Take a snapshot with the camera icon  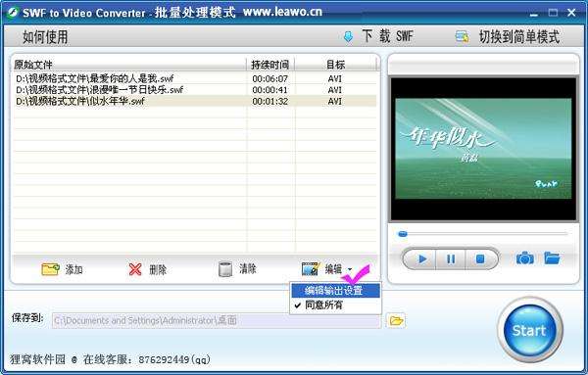click(524, 258)
